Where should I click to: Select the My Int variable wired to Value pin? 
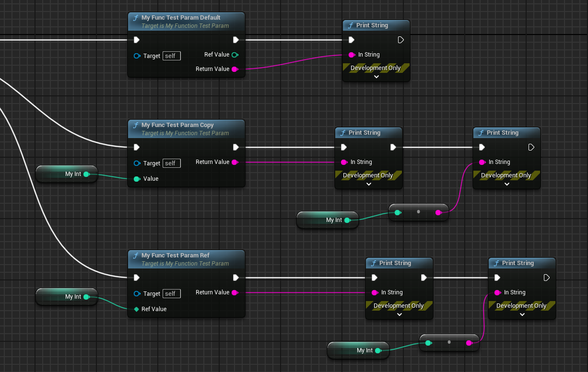tap(67, 174)
